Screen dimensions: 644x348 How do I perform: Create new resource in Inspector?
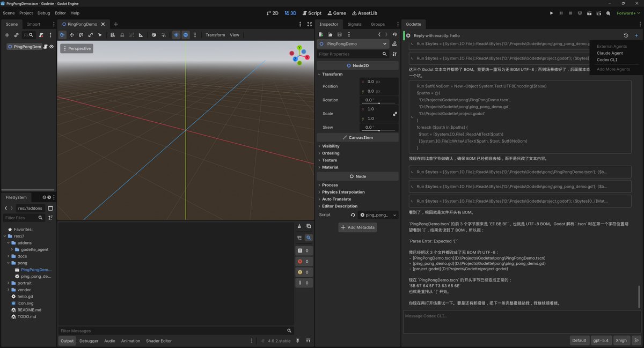point(321,35)
